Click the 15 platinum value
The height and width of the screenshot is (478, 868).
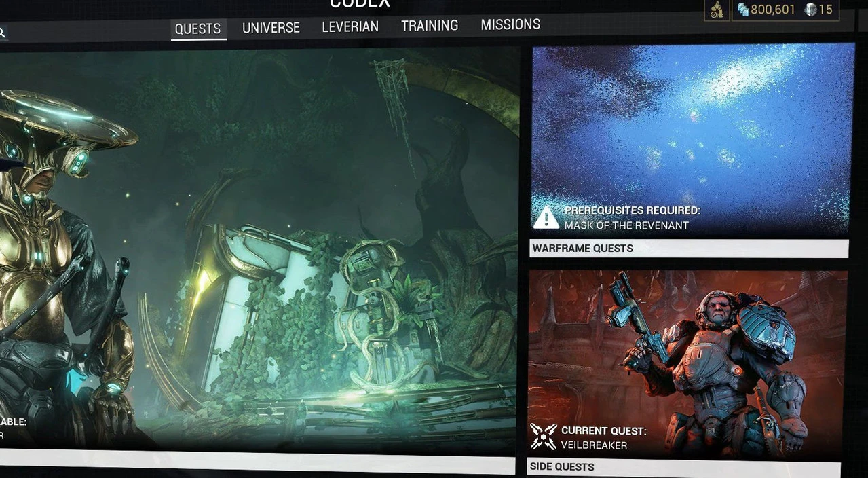tap(825, 10)
